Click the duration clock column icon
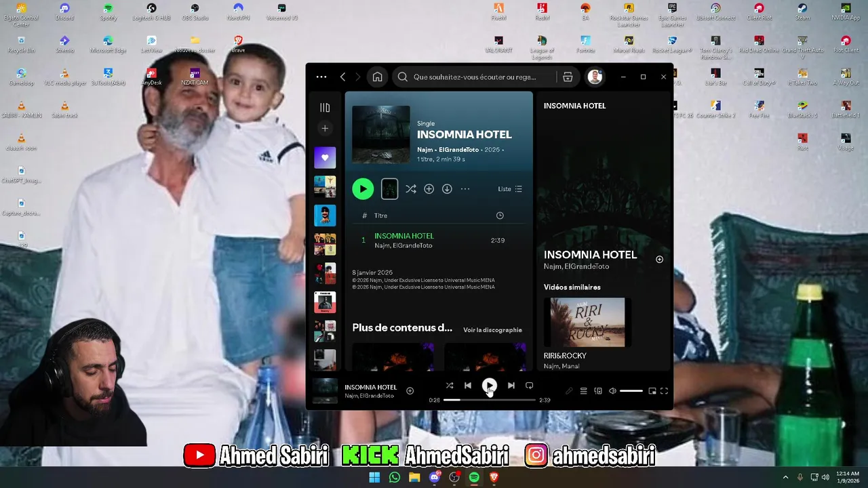Viewport: 868px width, 488px height. tap(500, 216)
